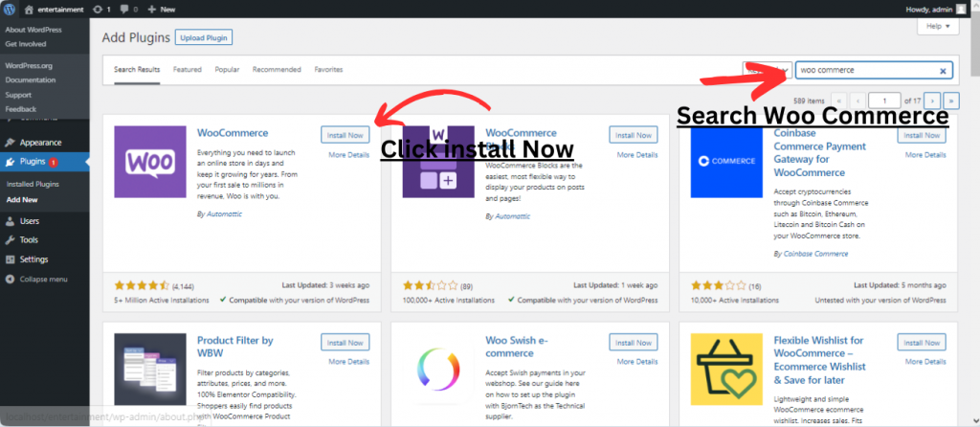This screenshot has width=980, height=427.
Task: Click the Woo Swish e-commerce title
Action: tap(517, 347)
